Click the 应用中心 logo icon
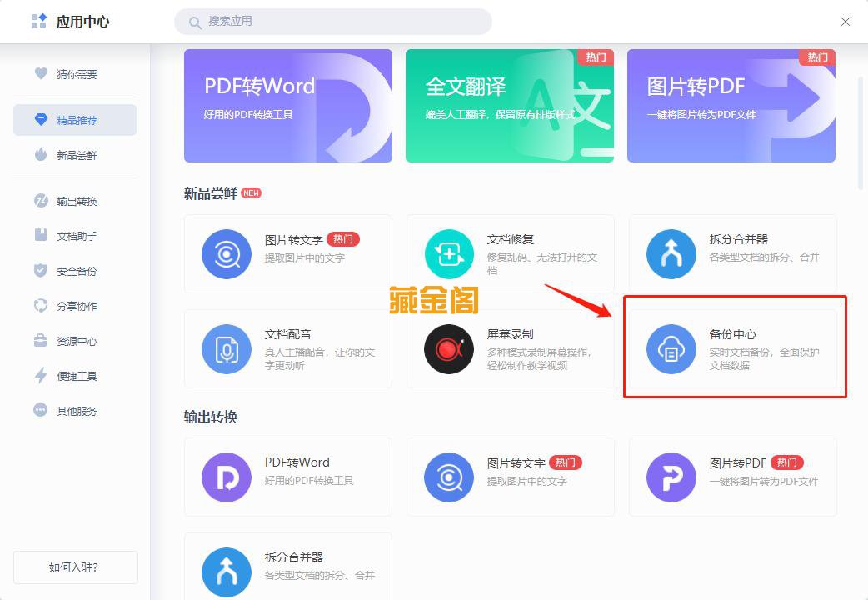Image resolution: width=868 pixels, height=600 pixels. tap(39, 21)
